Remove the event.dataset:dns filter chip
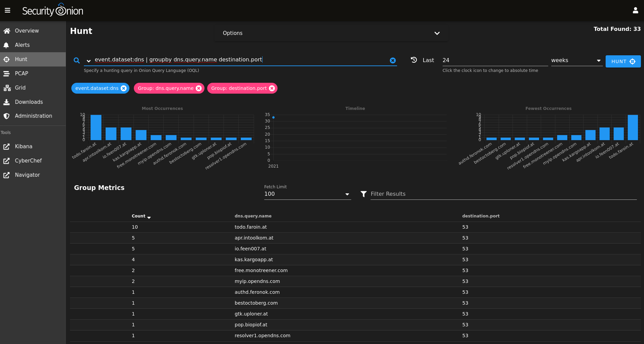Viewport: 644px width, 344px height. coord(124,88)
